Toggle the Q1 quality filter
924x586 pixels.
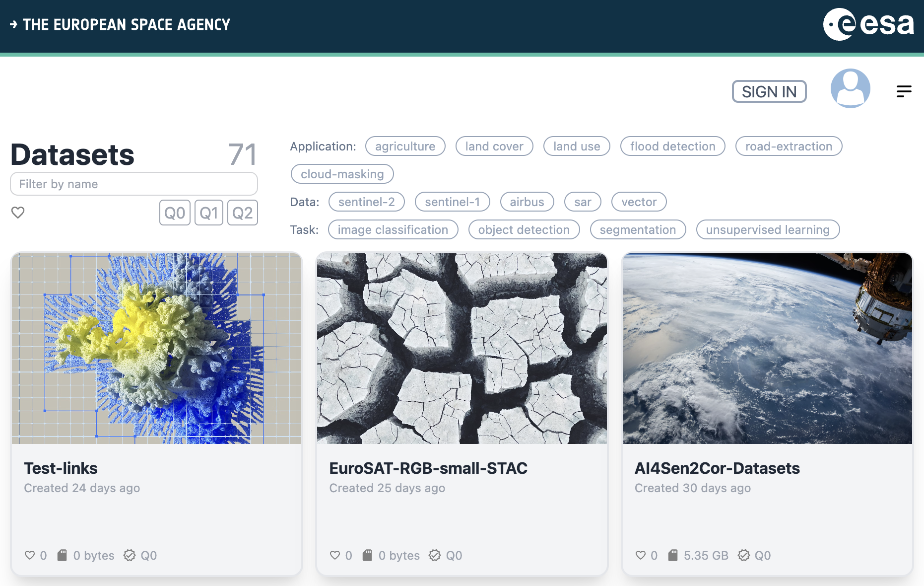click(209, 213)
